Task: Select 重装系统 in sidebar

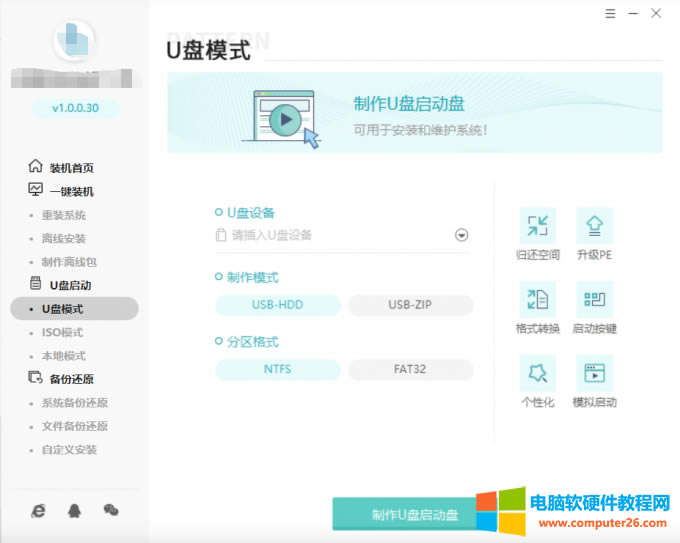Action: pos(64,215)
